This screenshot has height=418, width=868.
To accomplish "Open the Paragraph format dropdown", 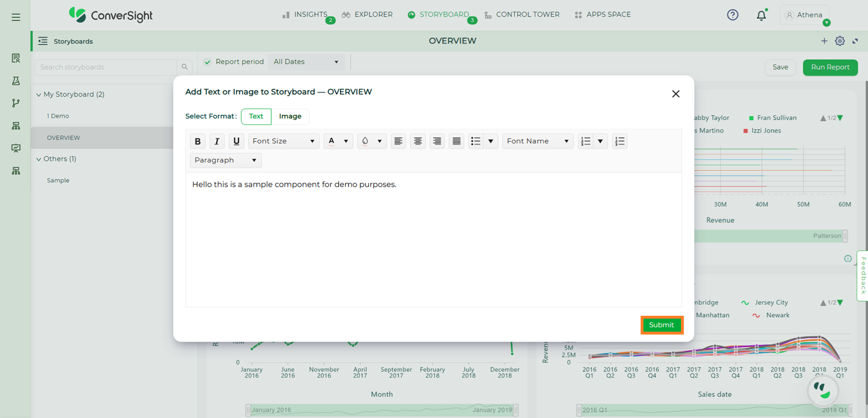I will pyautogui.click(x=226, y=160).
